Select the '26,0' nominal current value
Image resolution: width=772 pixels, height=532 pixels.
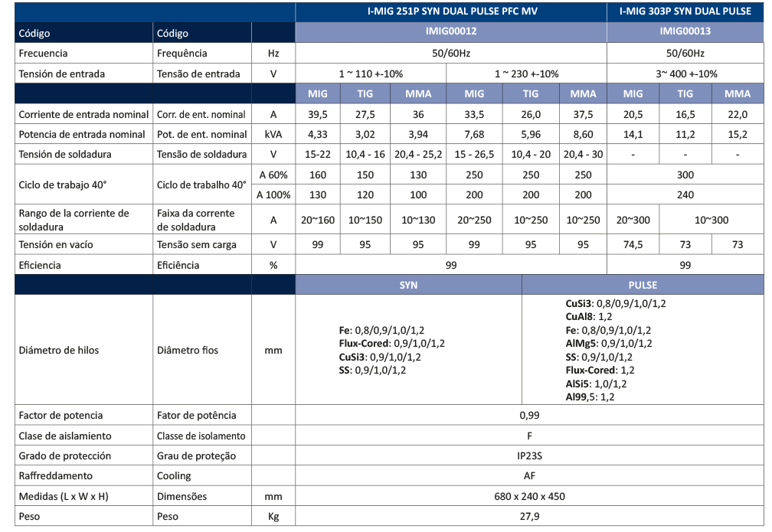point(531,115)
